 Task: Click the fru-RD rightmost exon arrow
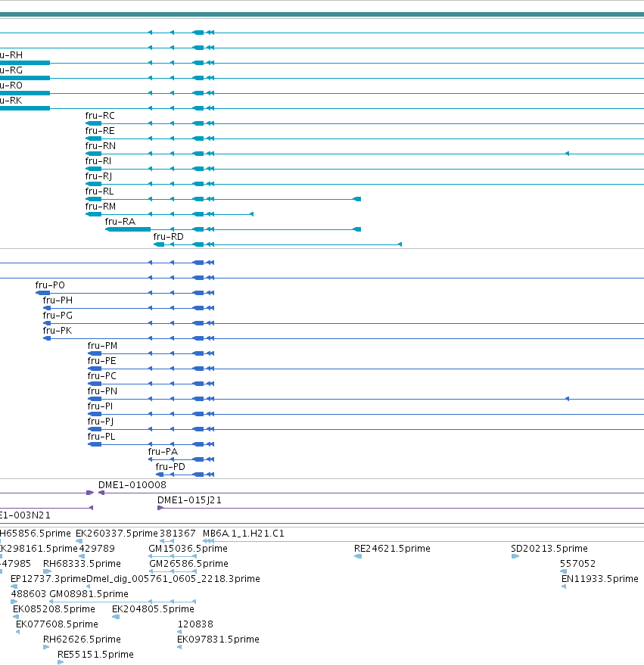point(400,244)
